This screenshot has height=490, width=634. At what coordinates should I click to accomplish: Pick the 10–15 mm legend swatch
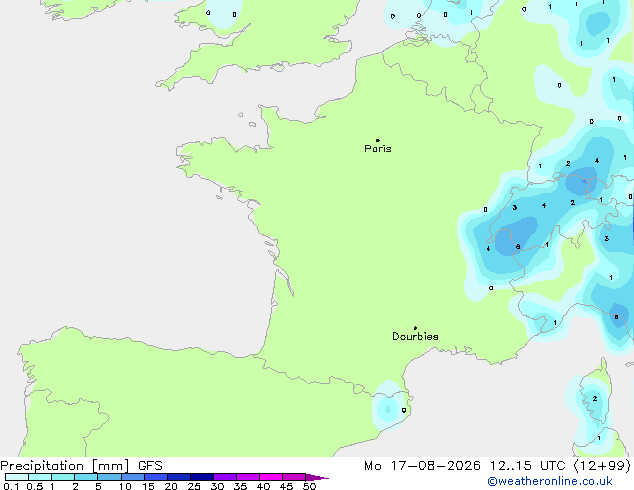coord(133,477)
